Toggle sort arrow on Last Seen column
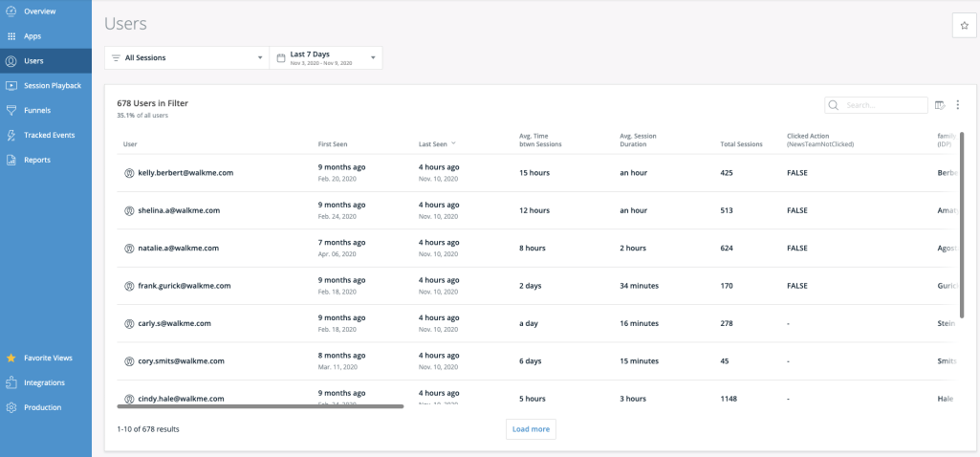This screenshot has height=457, width=980. pos(453,144)
